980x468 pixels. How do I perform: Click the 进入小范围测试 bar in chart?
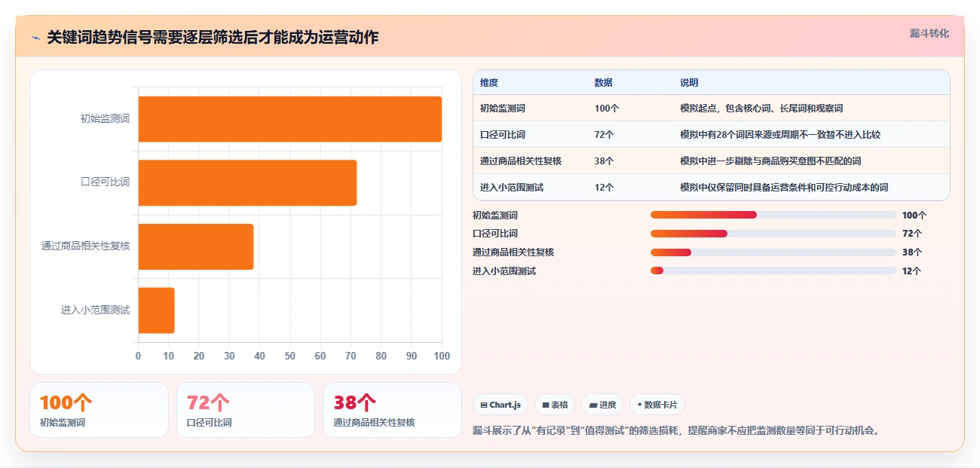(x=156, y=310)
